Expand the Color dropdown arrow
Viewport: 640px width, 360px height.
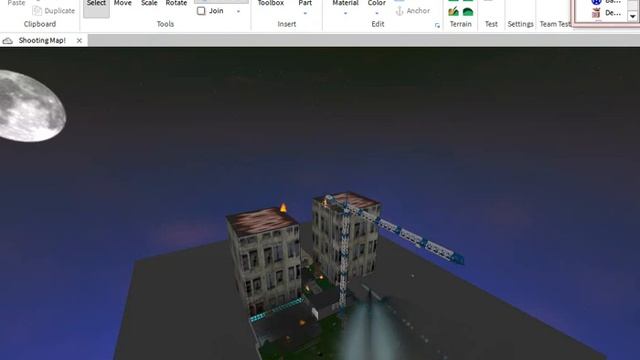(x=376, y=14)
